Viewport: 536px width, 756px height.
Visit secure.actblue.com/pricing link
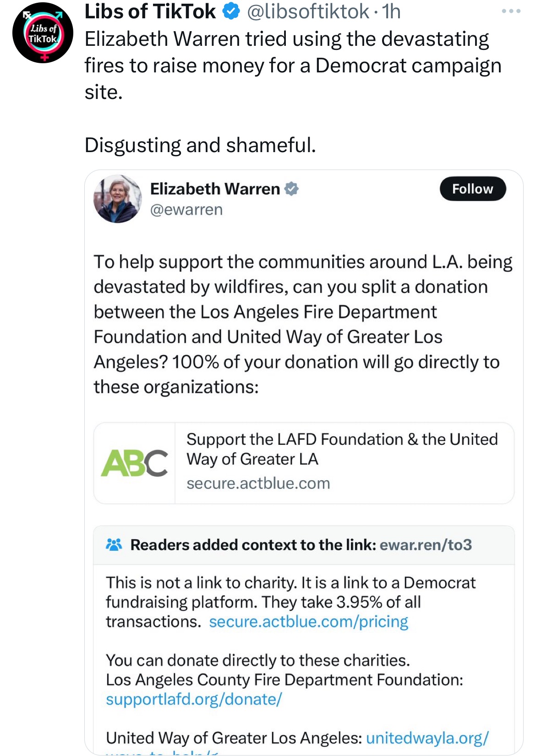(x=308, y=622)
